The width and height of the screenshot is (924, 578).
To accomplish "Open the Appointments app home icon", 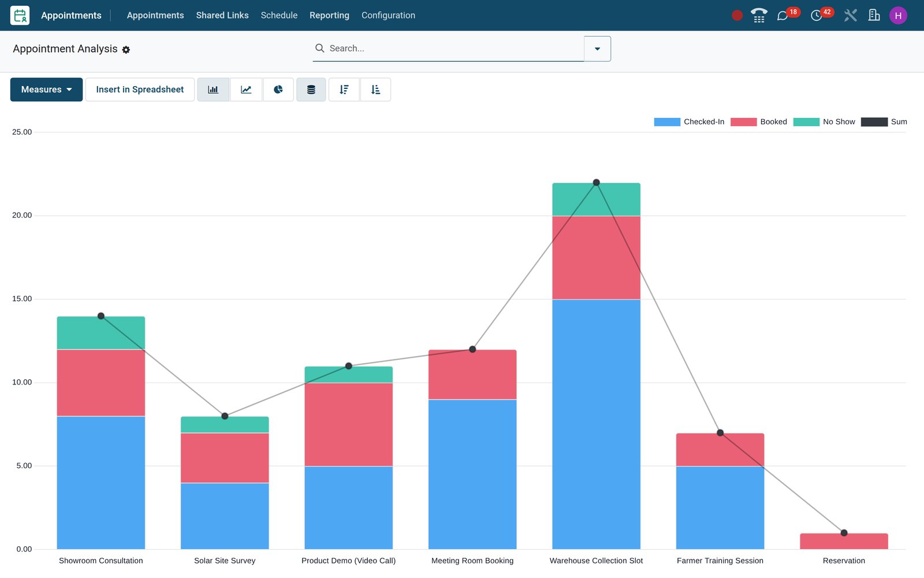I will pyautogui.click(x=20, y=16).
